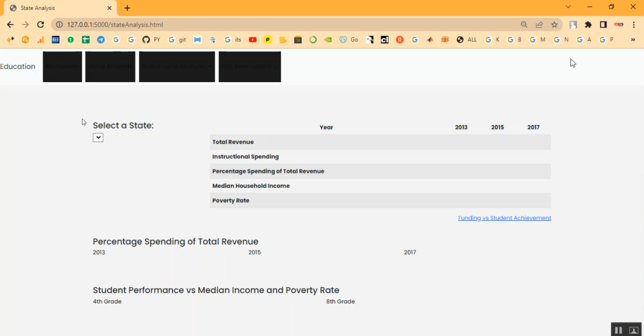Click the Education brand link
644x336 pixels.
click(x=18, y=67)
